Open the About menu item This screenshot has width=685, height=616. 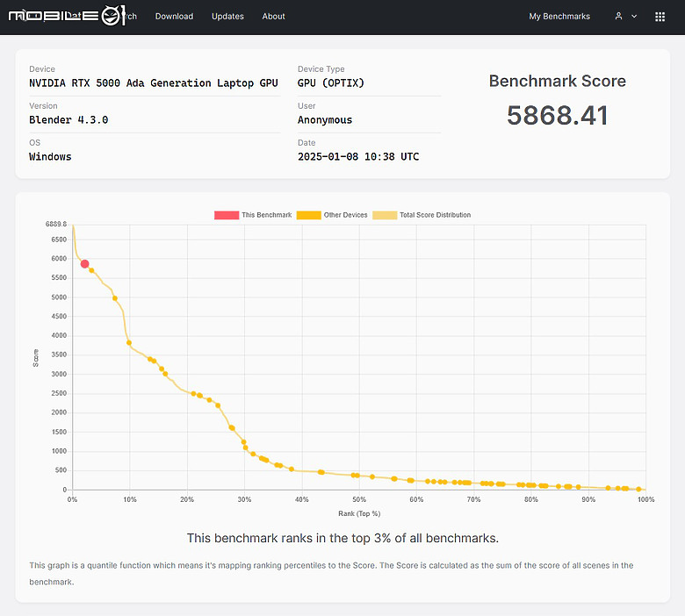pyautogui.click(x=273, y=17)
